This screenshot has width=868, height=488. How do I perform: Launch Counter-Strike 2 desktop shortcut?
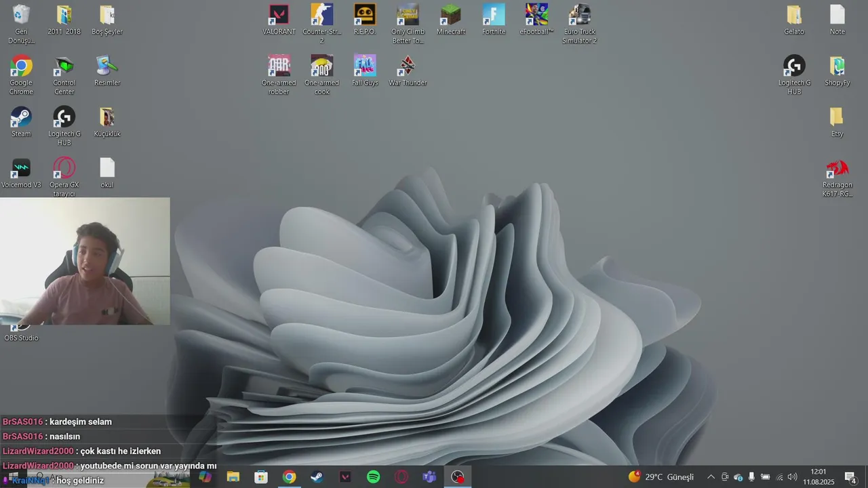point(322,24)
